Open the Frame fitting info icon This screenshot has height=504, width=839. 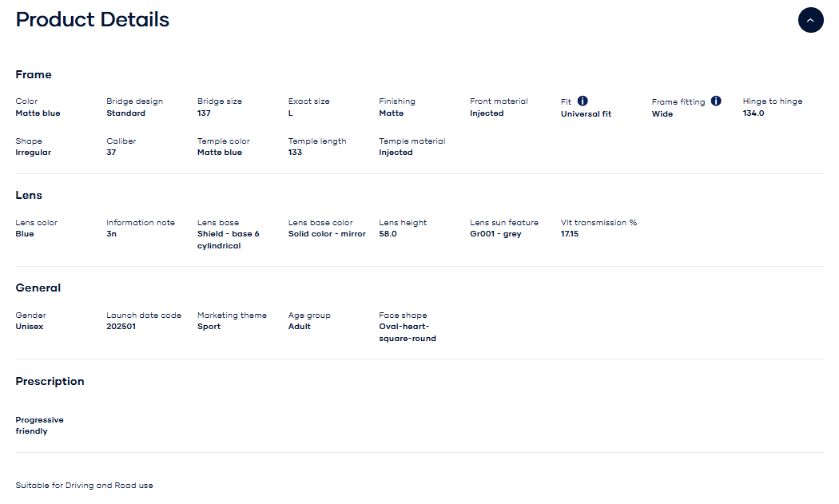(716, 101)
